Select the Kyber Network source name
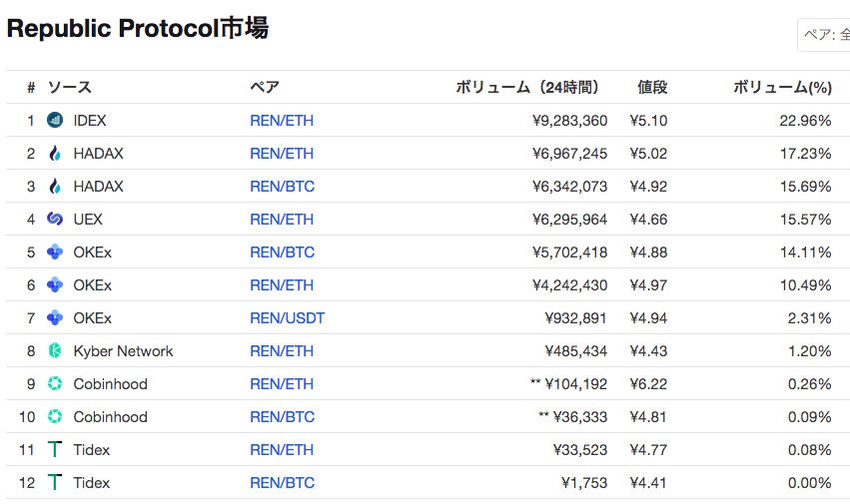850x504 pixels. (x=123, y=351)
